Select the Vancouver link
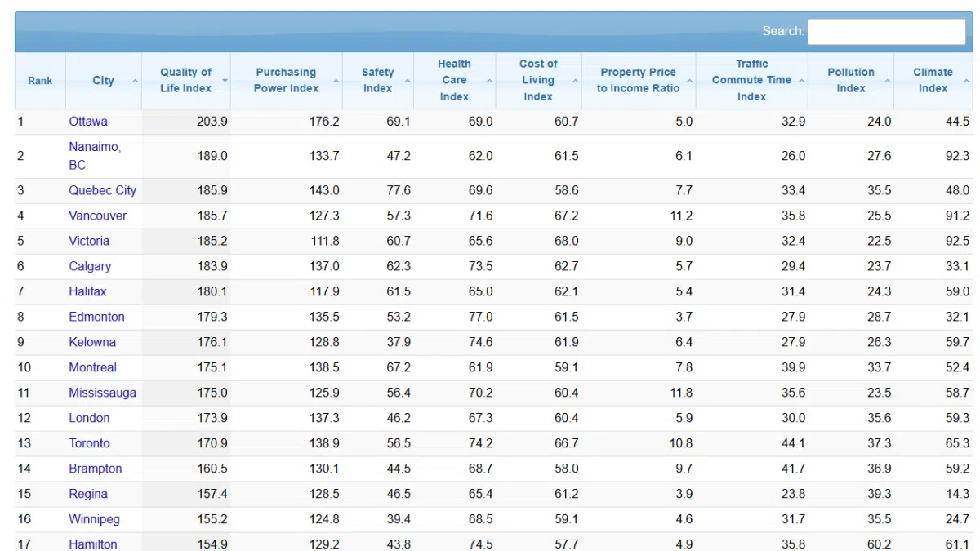Screen dimensions: 980x551 98,216
